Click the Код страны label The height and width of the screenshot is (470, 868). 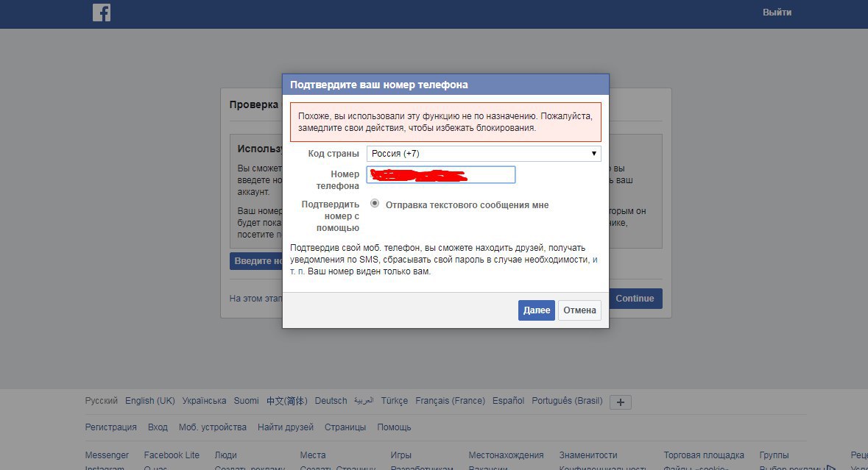[x=334, y=154]
